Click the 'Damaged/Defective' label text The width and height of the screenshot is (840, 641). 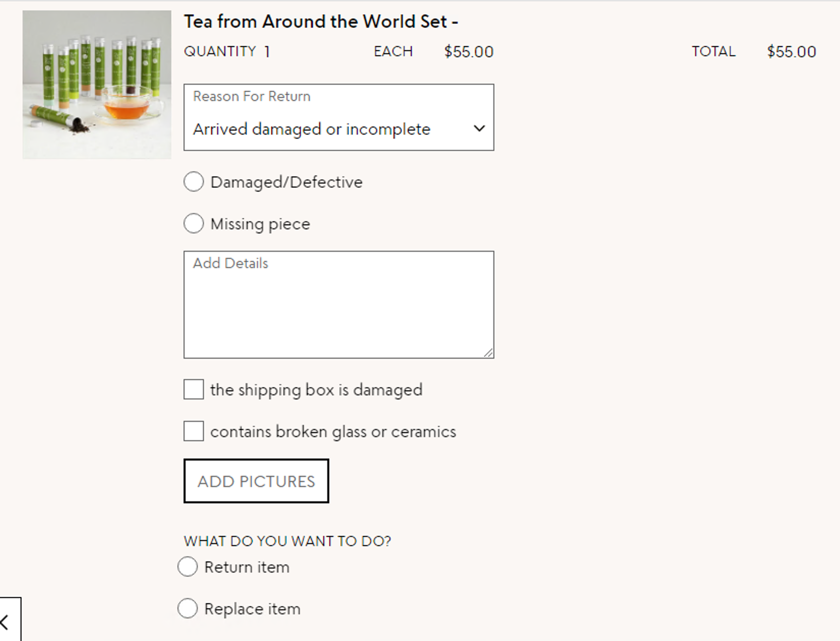tap(286, 182)
